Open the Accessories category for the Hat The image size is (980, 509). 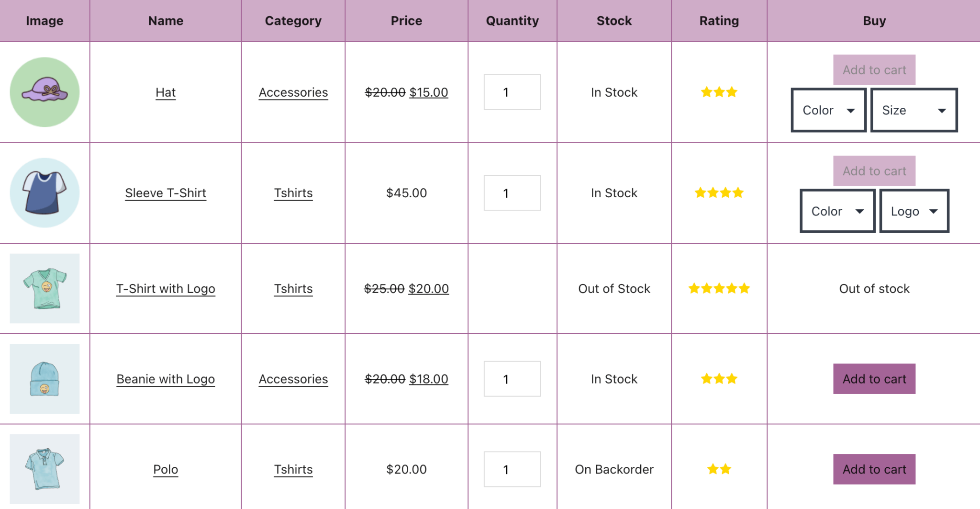293,92
